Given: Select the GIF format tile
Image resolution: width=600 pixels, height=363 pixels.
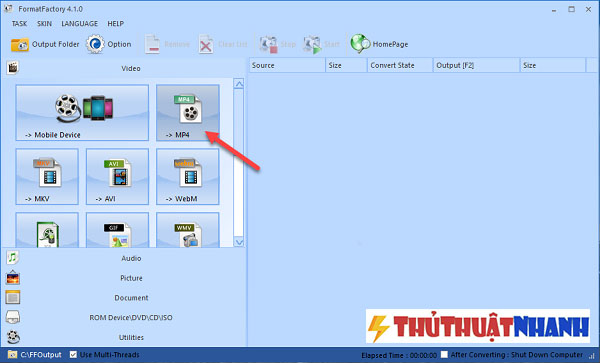Looking at the screenshot, I should point(117,230).
